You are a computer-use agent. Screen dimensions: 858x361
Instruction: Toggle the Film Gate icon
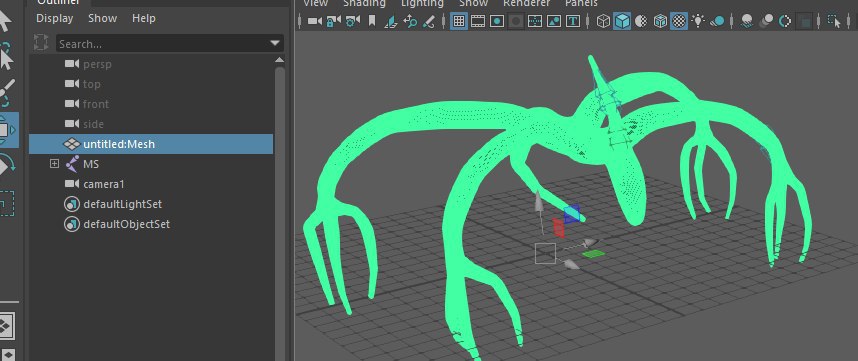(478, 21)
